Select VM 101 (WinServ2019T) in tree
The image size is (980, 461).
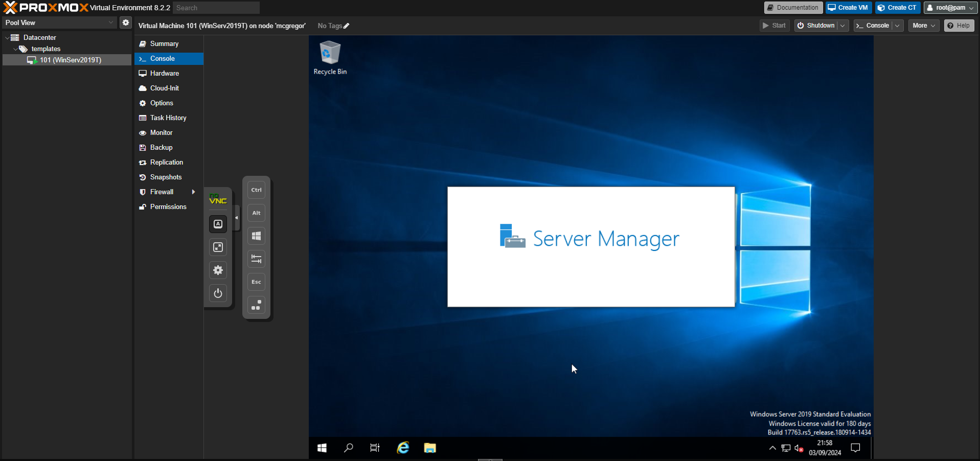click(67, 60)
